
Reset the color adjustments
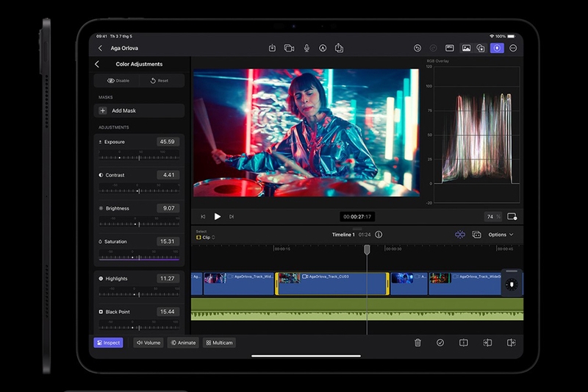tap(159, 81)
